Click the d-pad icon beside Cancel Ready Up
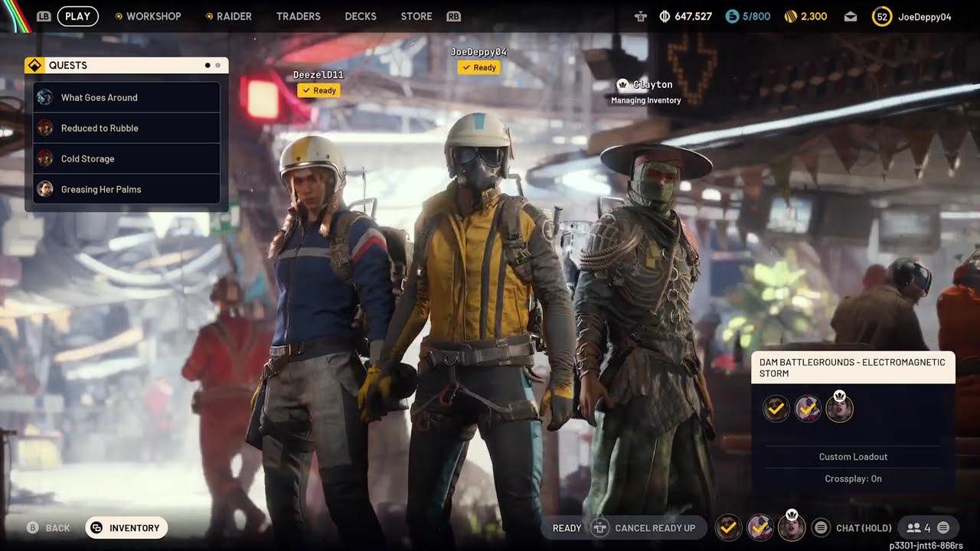This screenshot has width=980, height=551. tap(600, 527)
